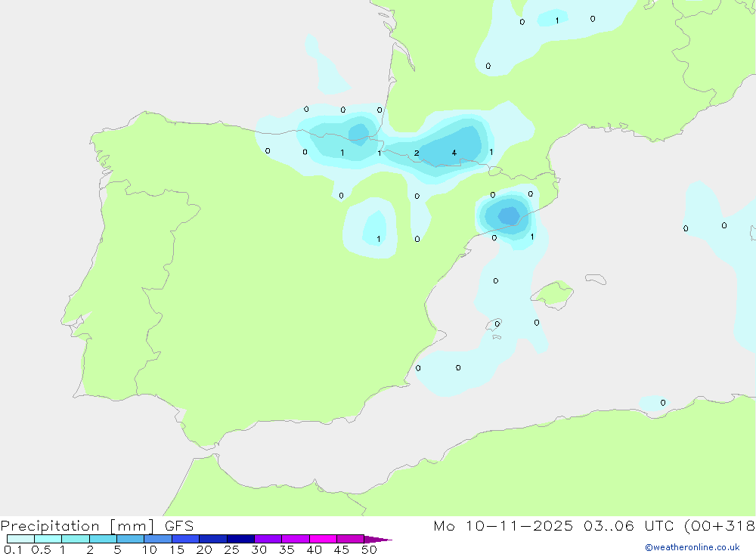Click the '10' legend scale label
Image resolution: width=756 pixels, height=554 pixels.
(150, 549)
